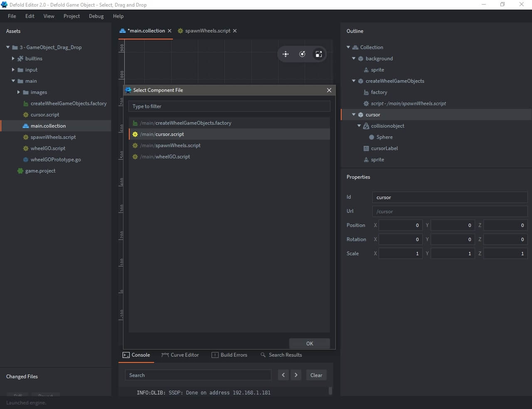
Task: Click OK in Select Component File dialog
Action: pyautogui.click(x=310, y=343)
